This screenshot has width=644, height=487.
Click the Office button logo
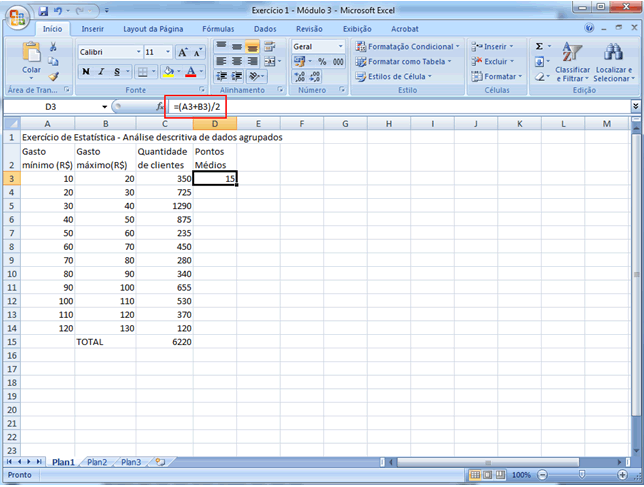[x=14, y=14]
